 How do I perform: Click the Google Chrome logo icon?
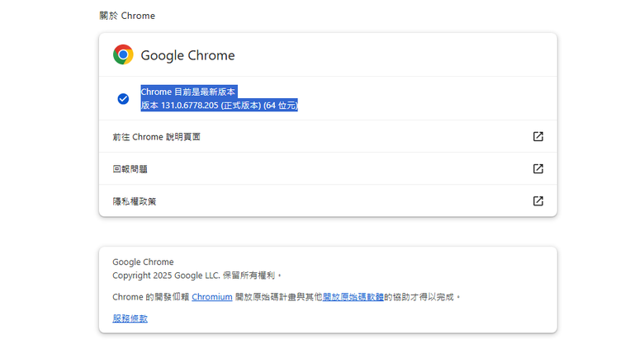[123, 54]
